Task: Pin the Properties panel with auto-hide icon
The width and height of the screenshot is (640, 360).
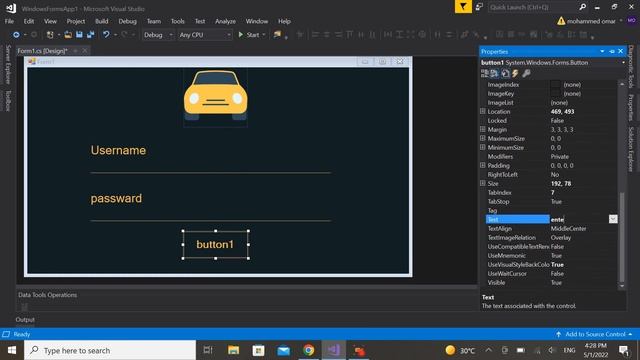Action: [612, 51]
